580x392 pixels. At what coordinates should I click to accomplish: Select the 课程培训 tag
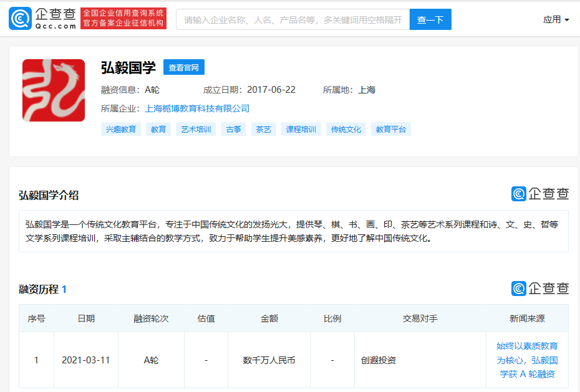coord(301,129)
